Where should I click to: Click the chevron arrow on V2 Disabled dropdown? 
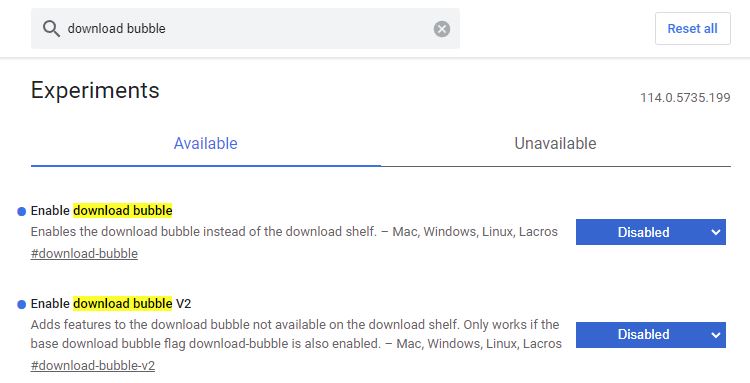tap(716, 335)
